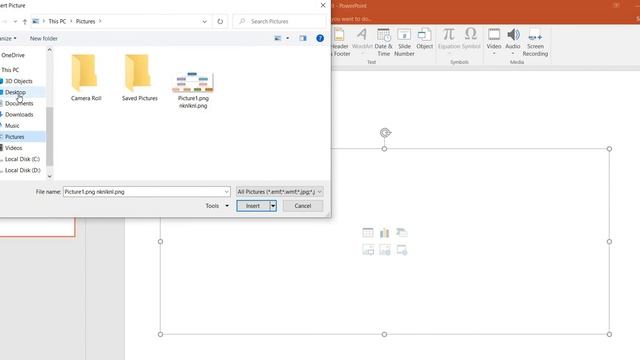640x360 pixels.
Task: Open the Tools dropdown menu
Action: point(217,206)
